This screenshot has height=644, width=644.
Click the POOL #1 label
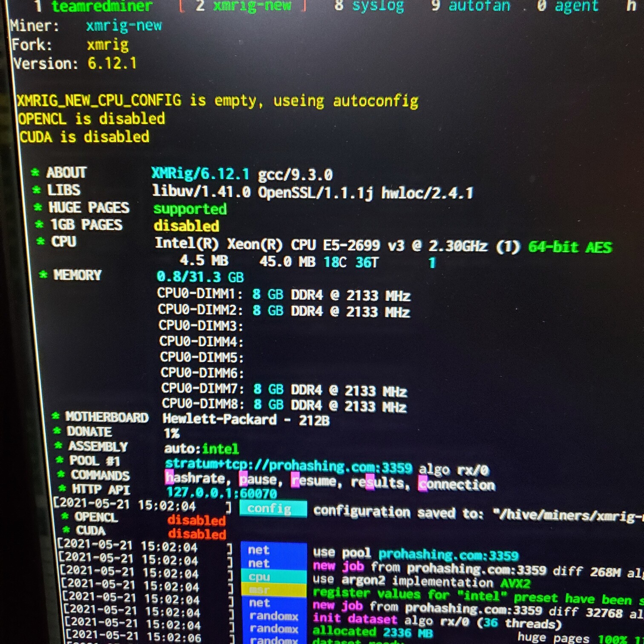[95, 461]
